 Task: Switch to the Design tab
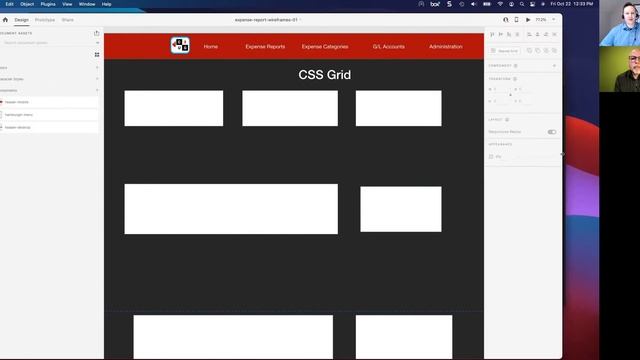coord(22,20)
